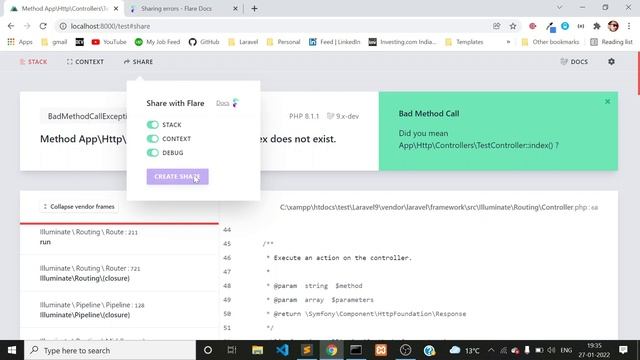
Task: Open the red extension icon in toolbar
Action: pyautogui.click(x=532, y=26)
